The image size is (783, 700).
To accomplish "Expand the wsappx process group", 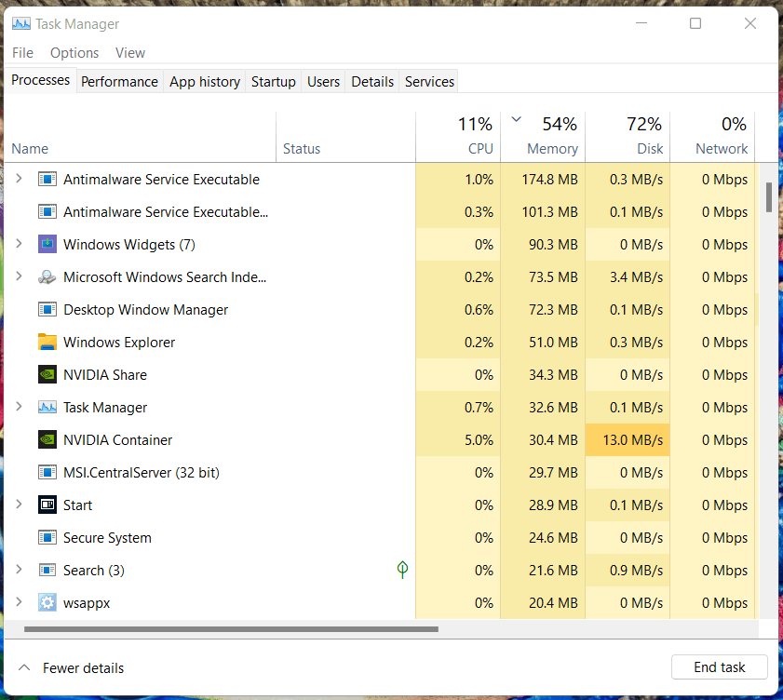I will pos(19,602).
